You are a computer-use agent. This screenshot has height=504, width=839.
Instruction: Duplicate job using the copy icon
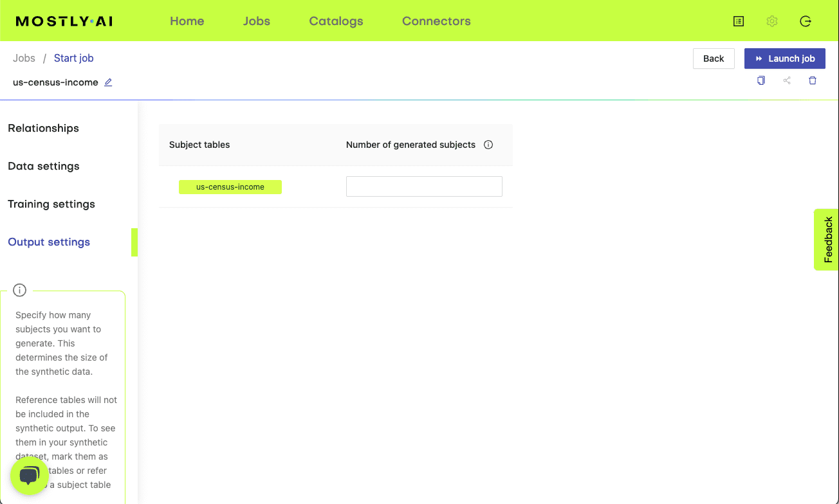tap(761, 80)
